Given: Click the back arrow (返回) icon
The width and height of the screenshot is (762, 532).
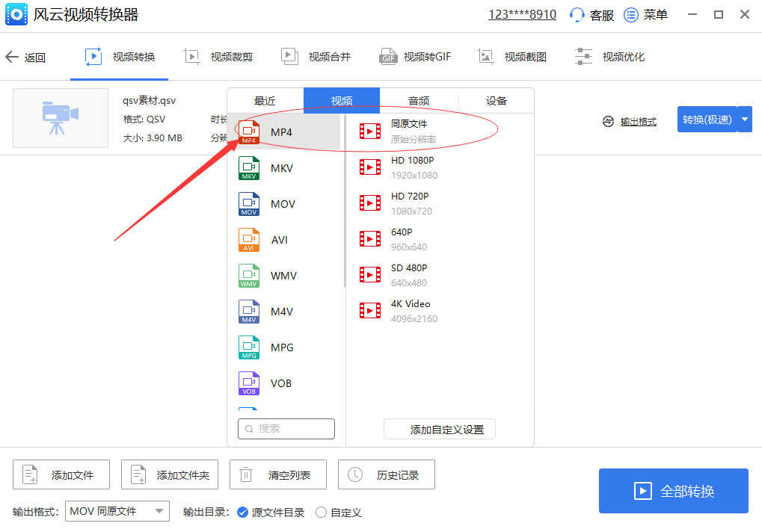Looking at the screenshot, I should point(12,57).
